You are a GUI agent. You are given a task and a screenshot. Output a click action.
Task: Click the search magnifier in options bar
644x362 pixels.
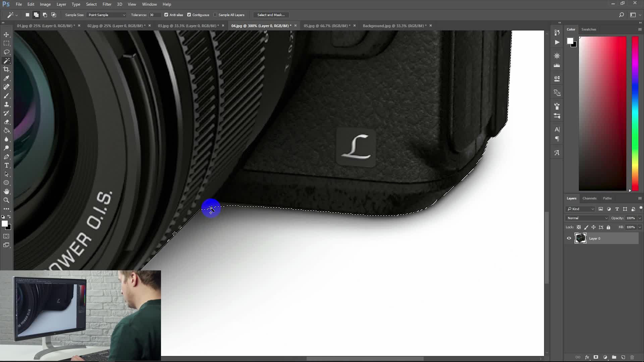[x=621, y=15]
